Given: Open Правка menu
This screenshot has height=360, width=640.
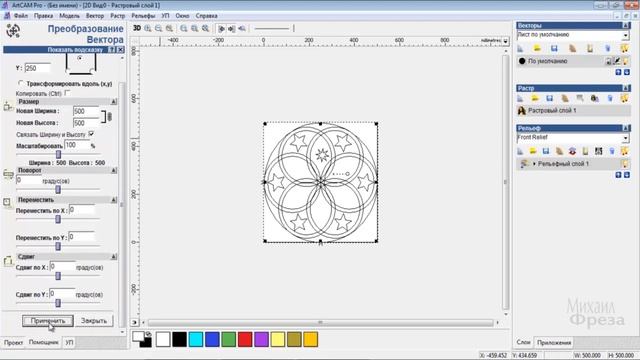Looking at the screenshot, I should pos(43,16).
